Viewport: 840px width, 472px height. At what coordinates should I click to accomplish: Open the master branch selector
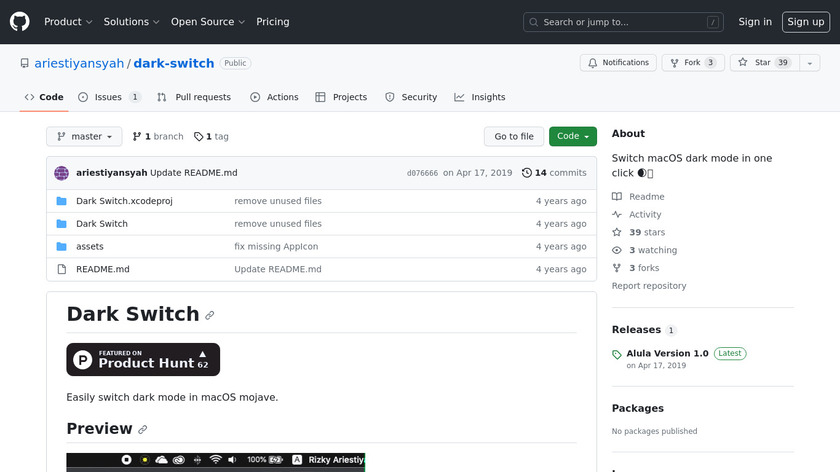point(84,137)
